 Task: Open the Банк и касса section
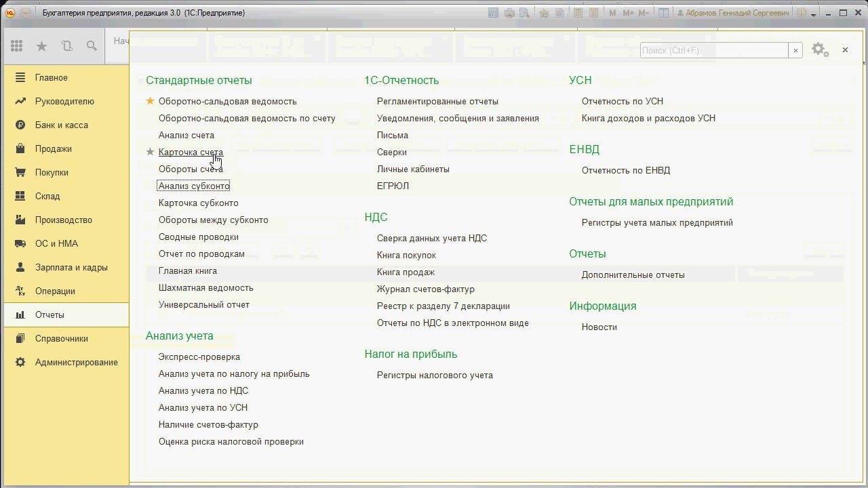(66, 125)
